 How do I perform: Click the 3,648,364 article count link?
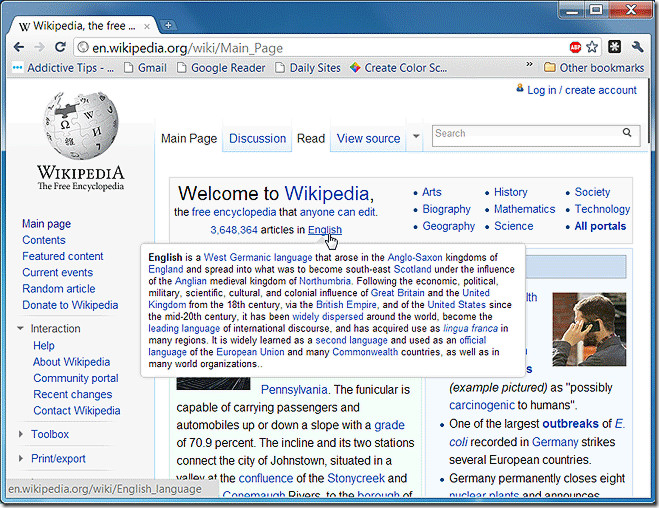coord(234,230)
